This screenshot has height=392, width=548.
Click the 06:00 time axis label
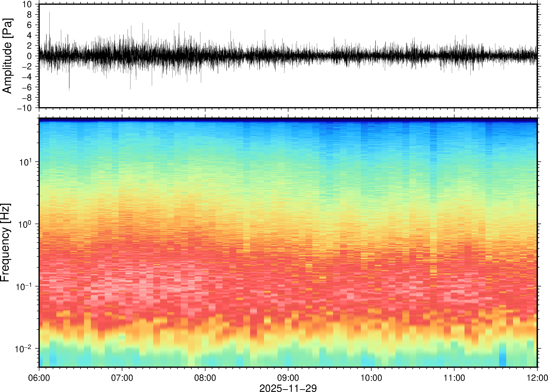(x=39, y=378)
